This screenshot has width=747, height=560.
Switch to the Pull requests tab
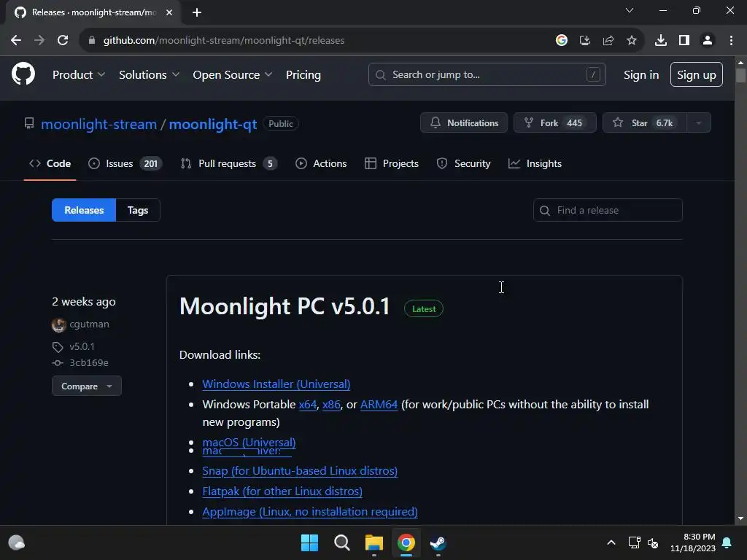[x=228, y=163]
